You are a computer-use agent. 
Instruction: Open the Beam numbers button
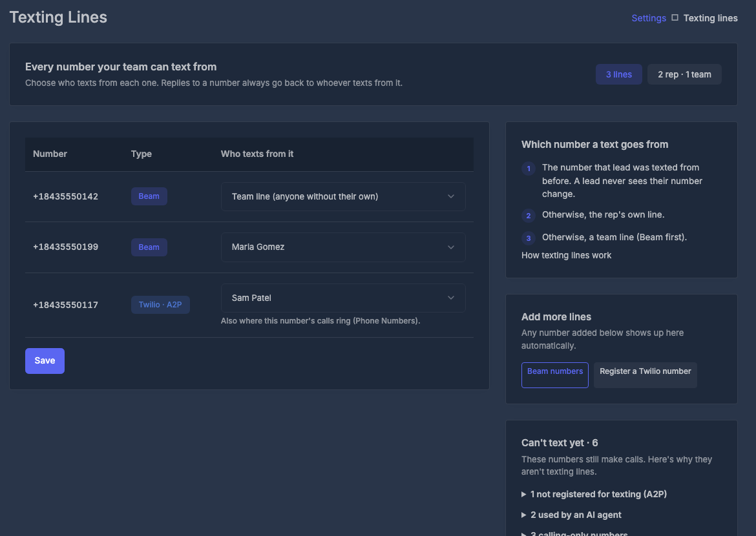[555, 375]
